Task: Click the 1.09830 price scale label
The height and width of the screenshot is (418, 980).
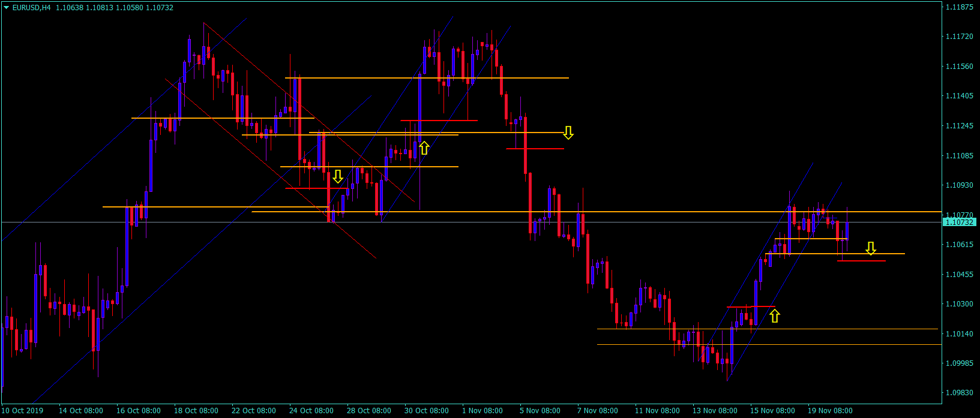Action: click(959, 393)
